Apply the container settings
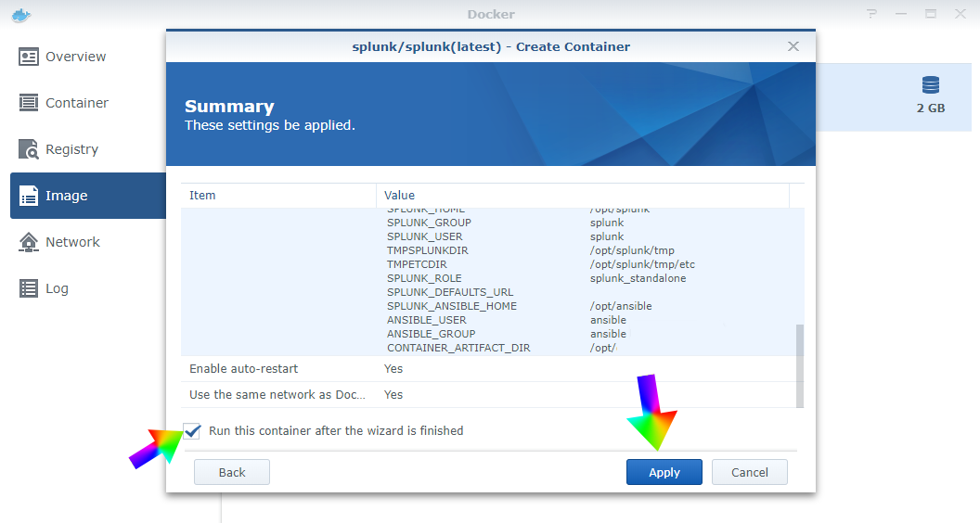The width and height of the screenshot is (980, 523). point(664,472)
